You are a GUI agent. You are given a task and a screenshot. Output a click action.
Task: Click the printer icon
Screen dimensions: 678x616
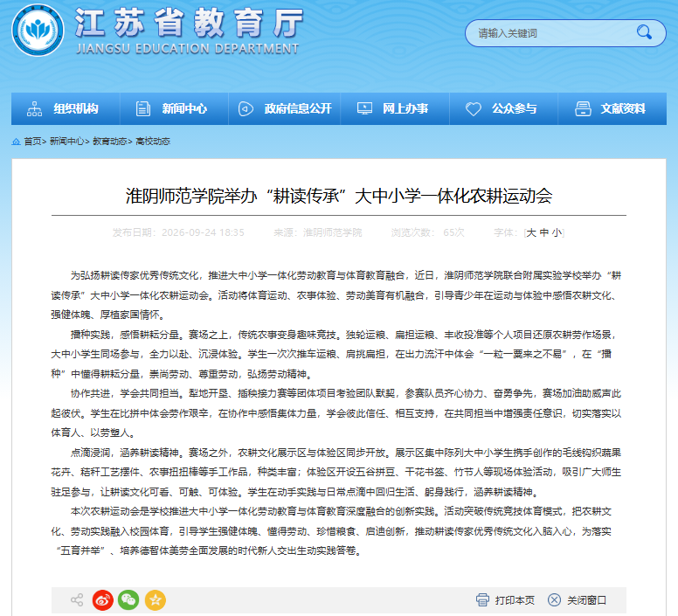point(482,600)
